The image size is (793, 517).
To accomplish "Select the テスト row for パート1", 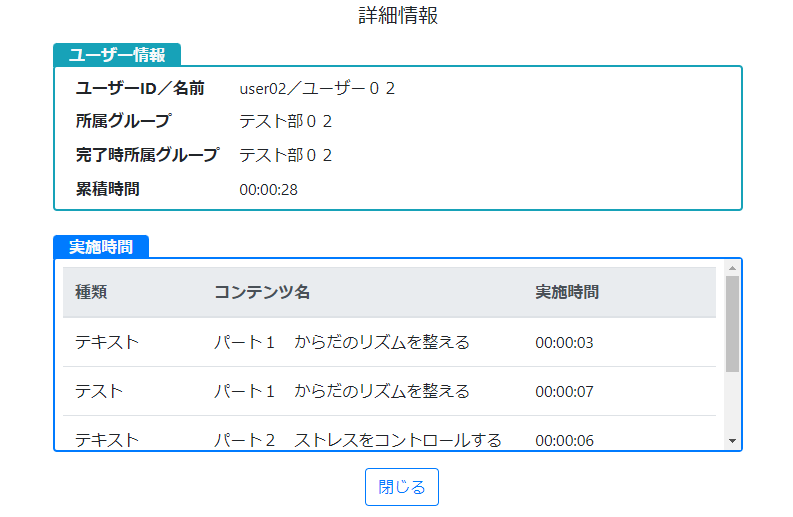I will pyautogui.click(x=389, y=392).
